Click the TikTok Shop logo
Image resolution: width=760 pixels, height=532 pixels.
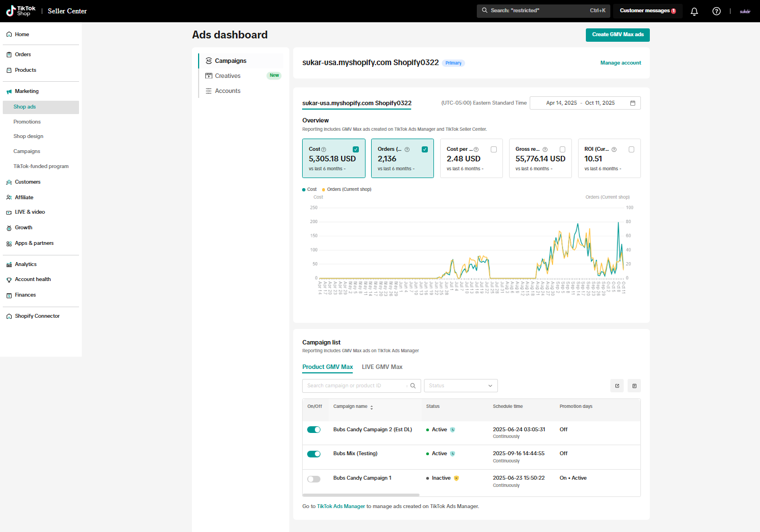21,11
